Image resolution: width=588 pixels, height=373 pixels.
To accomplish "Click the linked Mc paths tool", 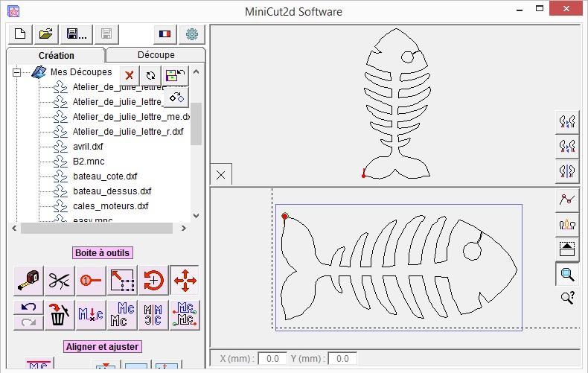I will click(x=185, y=315).
